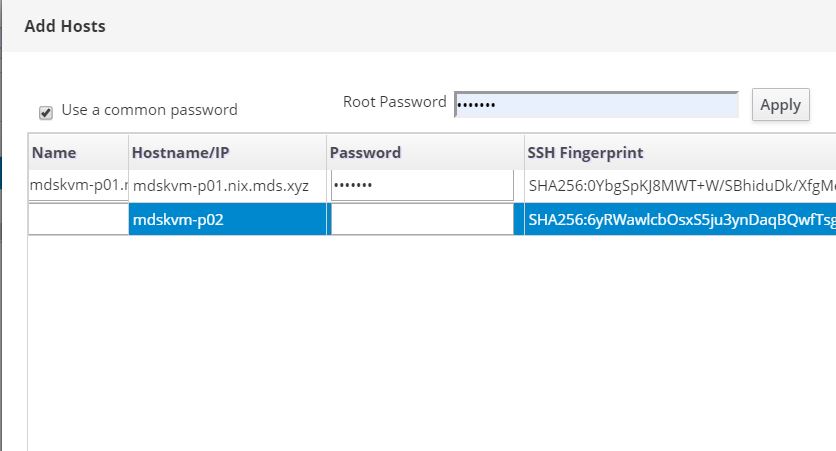Click the 'Use a common password' label text
The width and height of the screenshot is (836, 451).
pos(149,110)
